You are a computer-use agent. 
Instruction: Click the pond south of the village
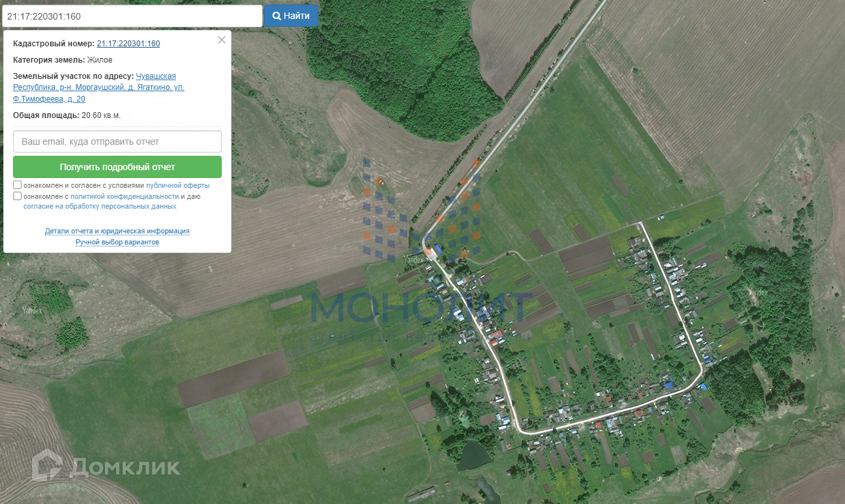point(475,456)
